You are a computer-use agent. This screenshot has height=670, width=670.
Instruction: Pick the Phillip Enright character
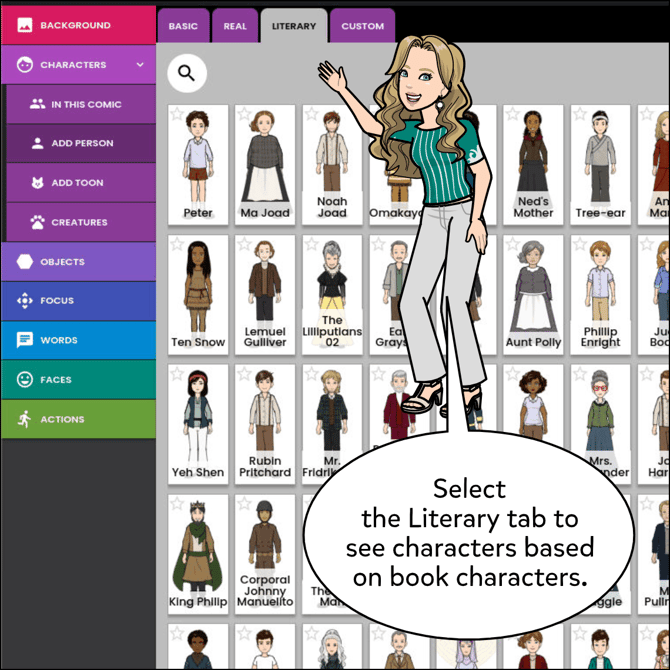pyautogui.click(x=600, y=295)
